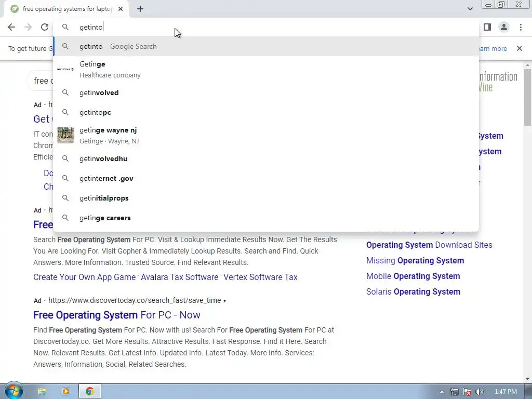Viewport: 532px width, 399px height.
Task: Open the Action Center flag icon
Action: 467,392
